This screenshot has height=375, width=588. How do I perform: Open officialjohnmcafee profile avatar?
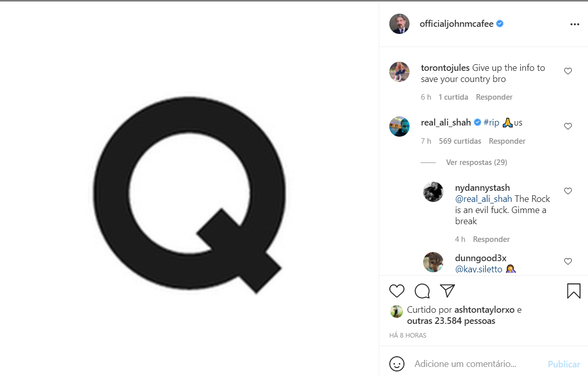[x=399, y=24]
